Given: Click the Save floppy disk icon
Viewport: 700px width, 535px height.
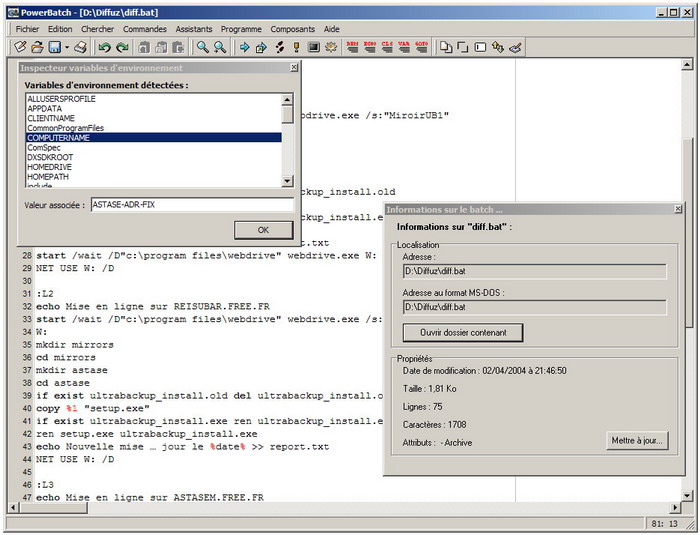Looking at the screenshot, I should pos(54,47).
